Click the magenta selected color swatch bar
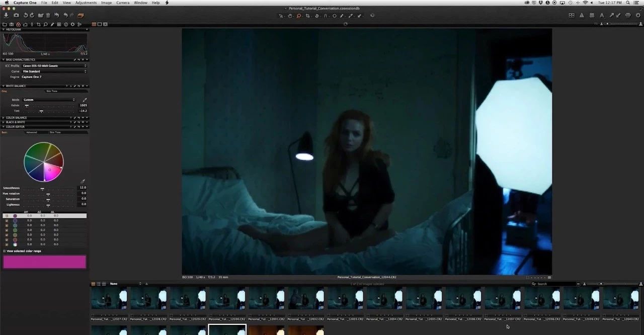The image size is (644, 335). [x=45, y=262]
